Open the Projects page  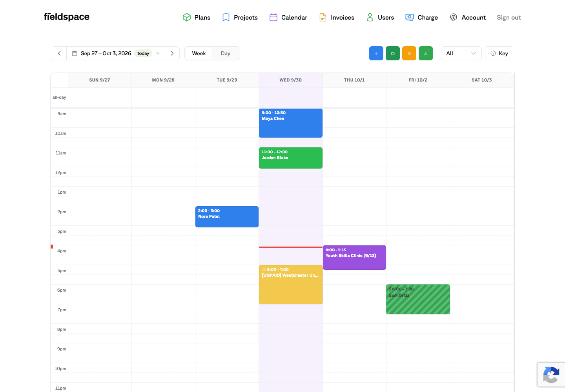[x=240, y=17]
